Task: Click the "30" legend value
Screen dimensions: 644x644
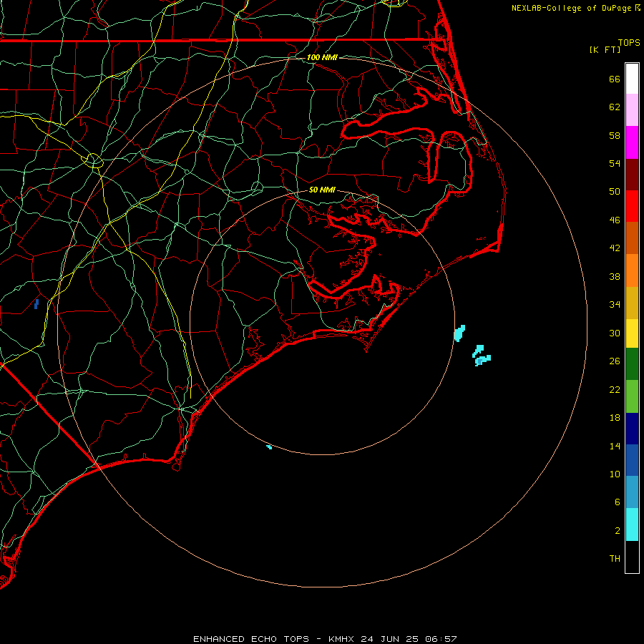Action: (615, 333)
